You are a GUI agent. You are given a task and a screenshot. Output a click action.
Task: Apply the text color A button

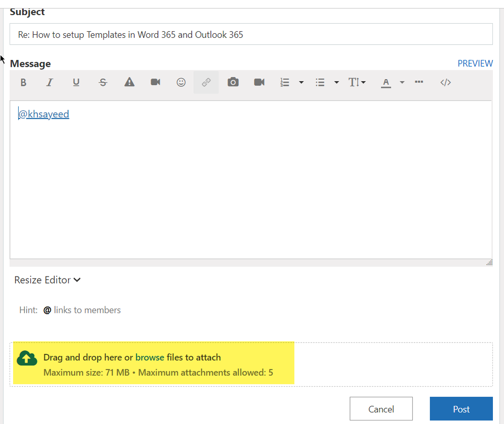(x=386, y=83)
